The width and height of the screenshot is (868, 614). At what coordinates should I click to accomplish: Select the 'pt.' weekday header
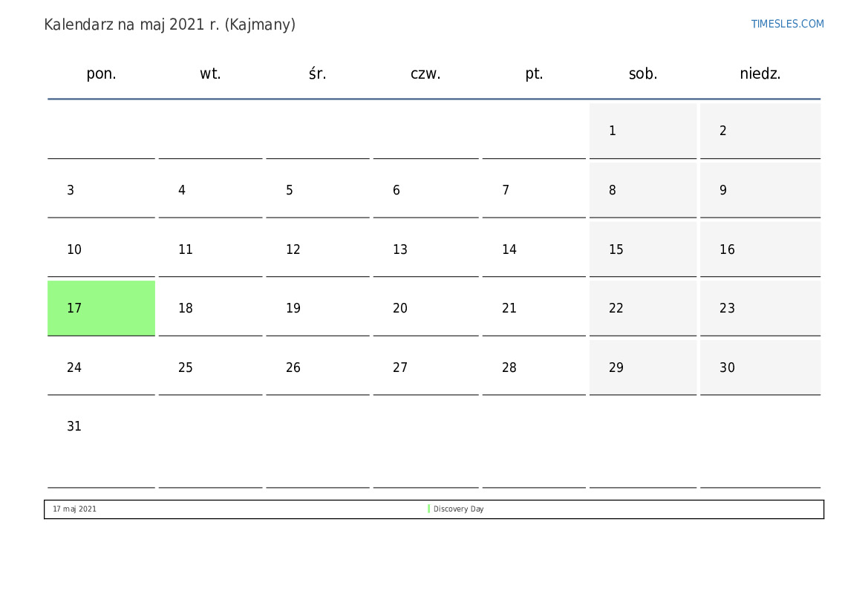pos(534,74)
